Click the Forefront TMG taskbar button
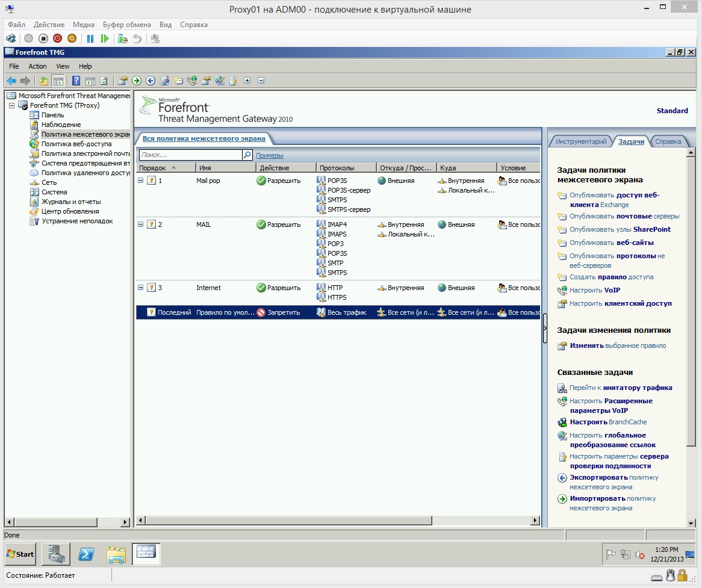The height and width of the screenshot is (588, 702). pyautogui.click(x=146, y=554)
